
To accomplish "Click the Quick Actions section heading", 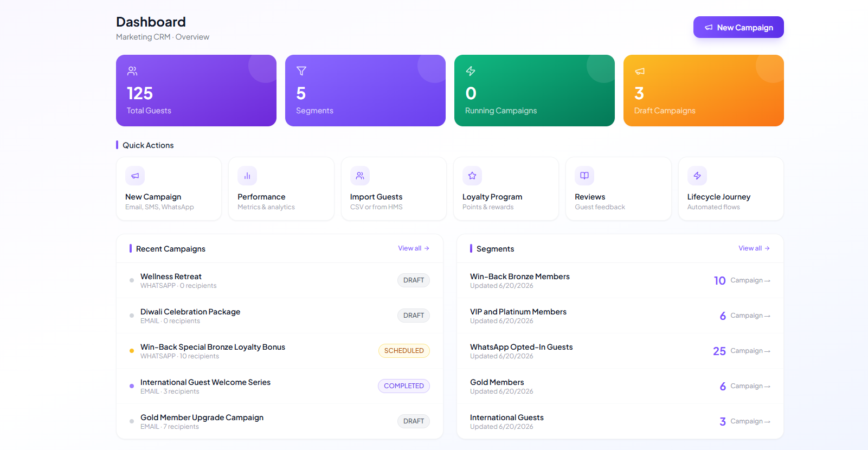I will coord(148,145).
